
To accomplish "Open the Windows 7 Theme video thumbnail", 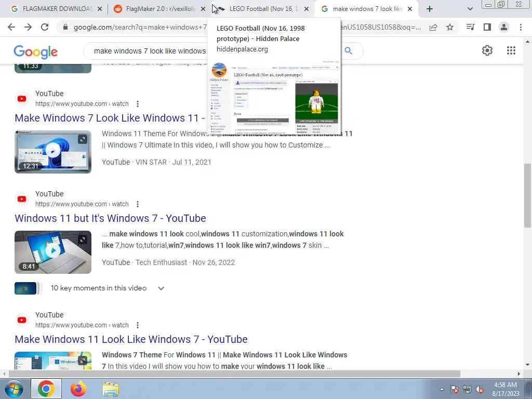I will coord(53,361).
